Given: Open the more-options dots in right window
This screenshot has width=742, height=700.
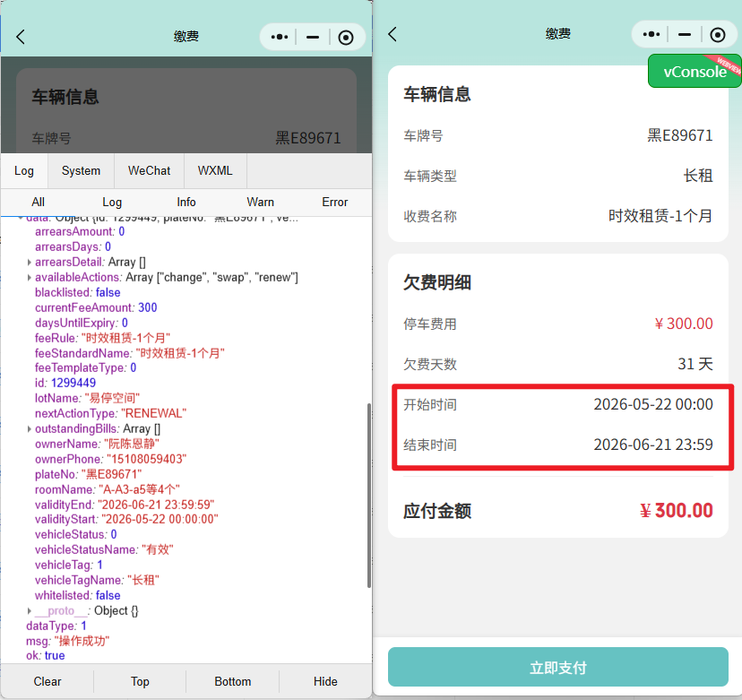Looking at the screenshot, I should 651,34.
